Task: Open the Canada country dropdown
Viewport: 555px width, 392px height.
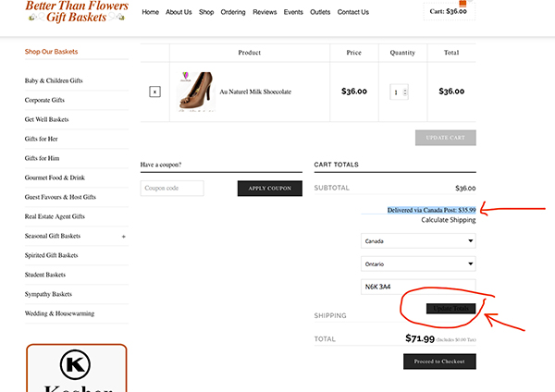Action: pos(418,240)
